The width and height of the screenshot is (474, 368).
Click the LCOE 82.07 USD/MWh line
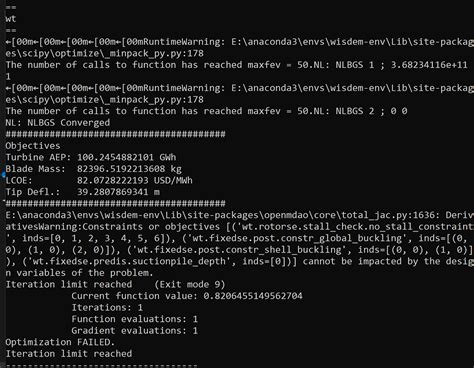pos(99,180)
